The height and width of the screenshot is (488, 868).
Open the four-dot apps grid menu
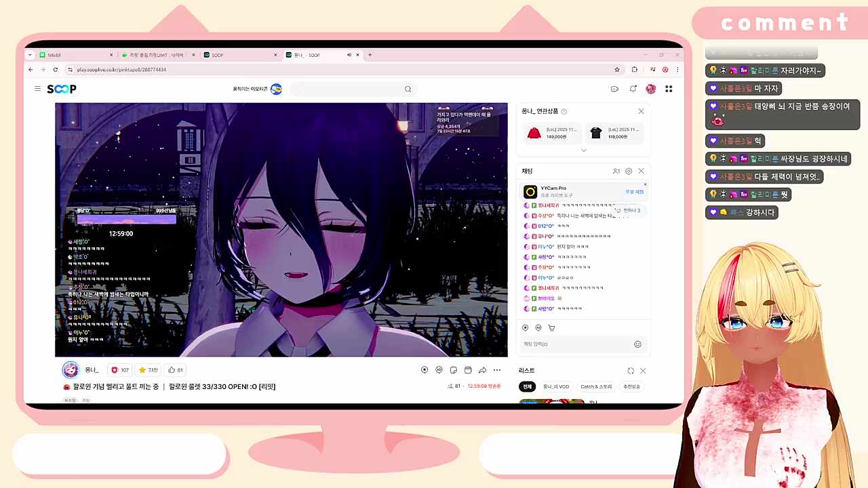tap(669, 89)
